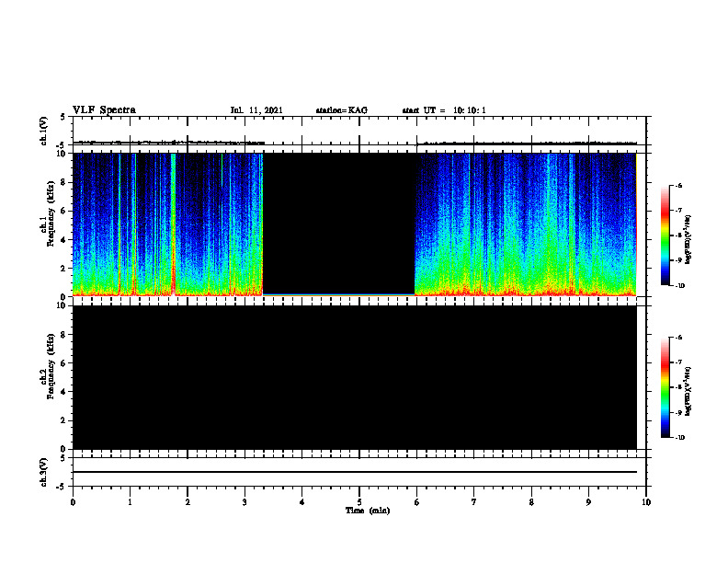Click the black data gap in ch.1 spectrogram
The width and height of the screenshot is (728, 563).
click(339, 223)
